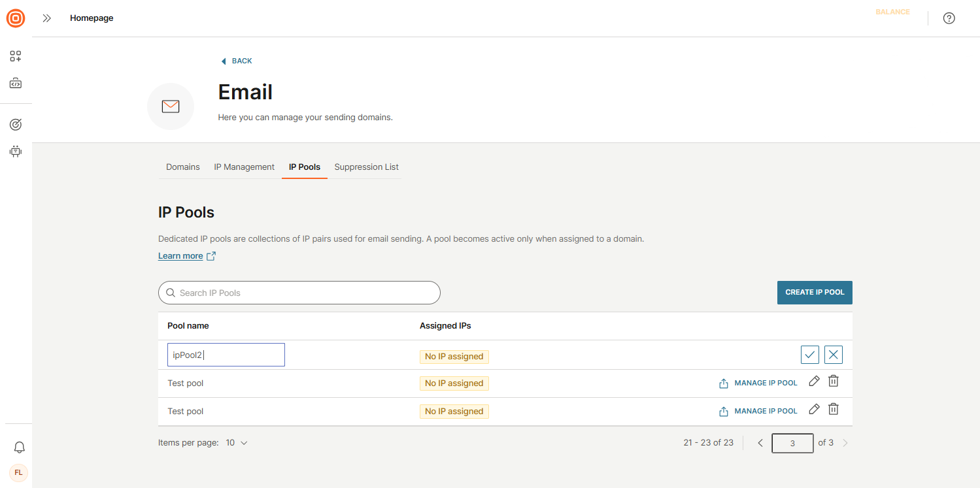980x488 pixels.
Task: Open the Infobip logo homepage
Action: (15, 18)
